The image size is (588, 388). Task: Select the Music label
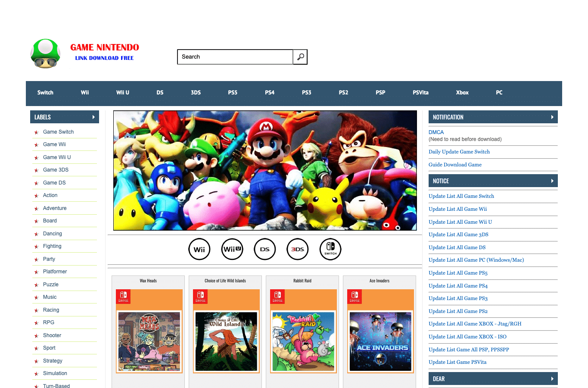point(50,297)
